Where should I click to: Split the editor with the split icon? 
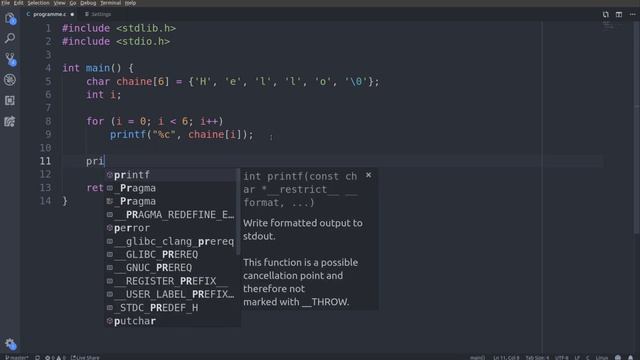coord(619,14)
